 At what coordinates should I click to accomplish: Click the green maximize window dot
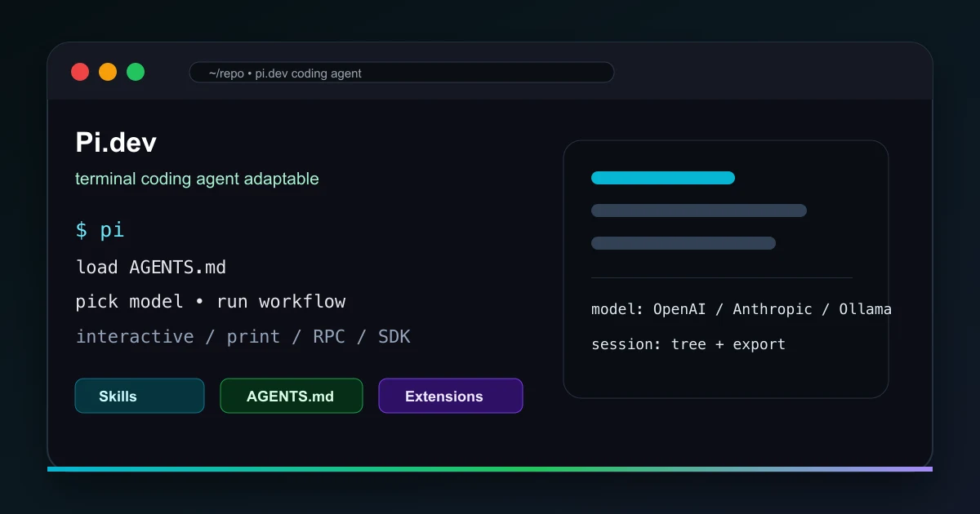pos(136,72)
